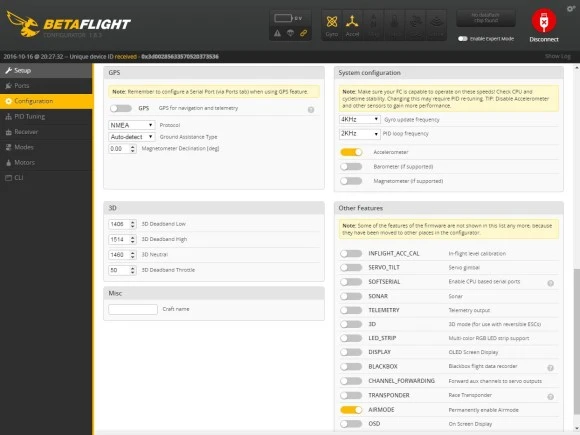
Task: Enable the Barometer switch
Action: [351, 166]
